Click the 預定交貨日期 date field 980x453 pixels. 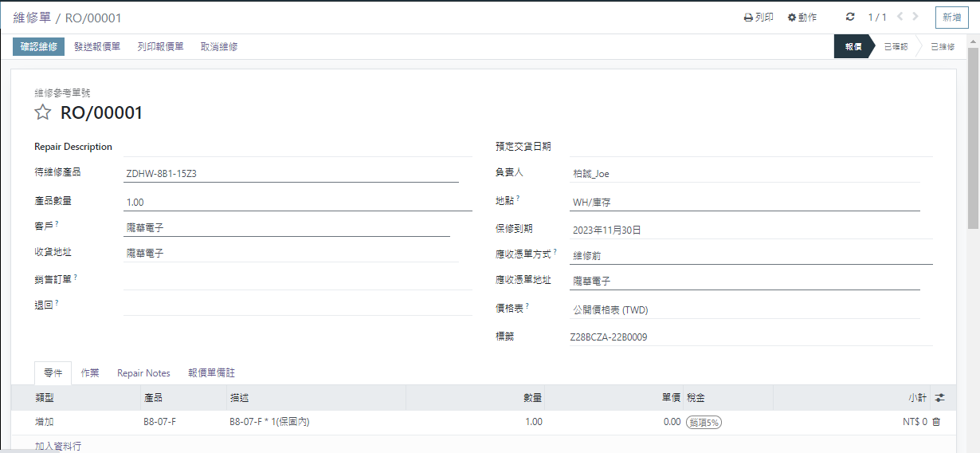tap(745, 147)
